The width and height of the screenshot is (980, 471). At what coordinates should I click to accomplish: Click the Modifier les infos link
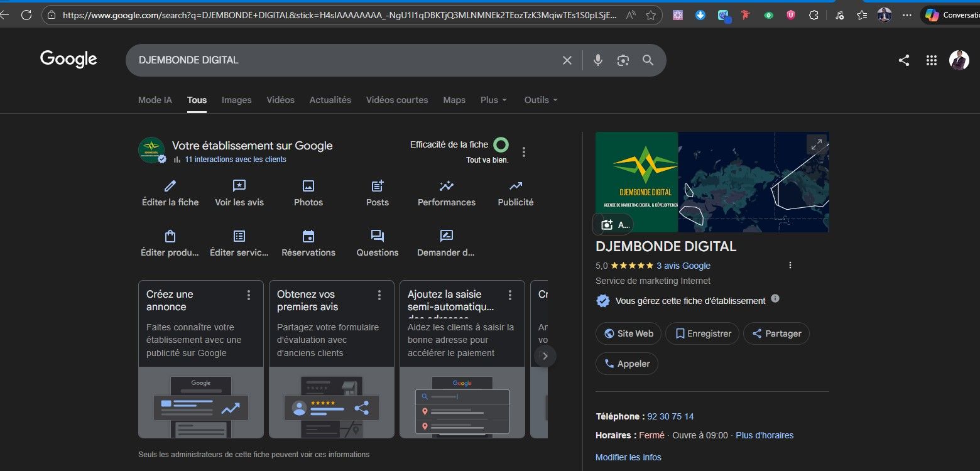[628, 457]
